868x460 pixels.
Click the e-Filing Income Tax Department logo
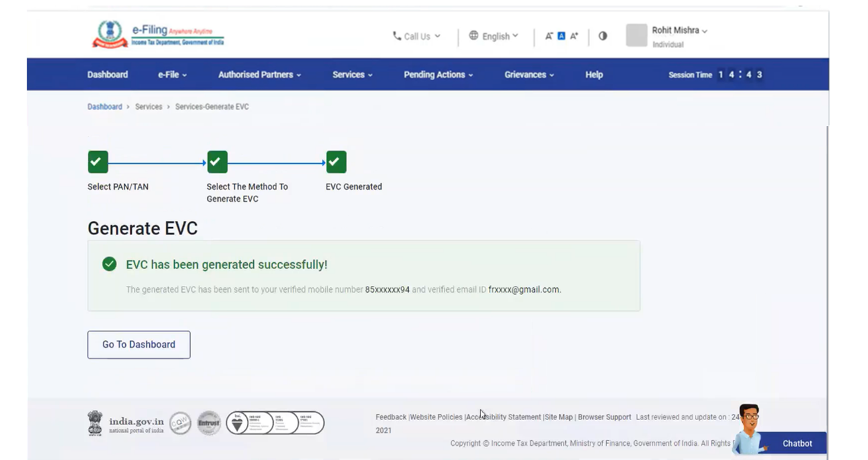pyautogui.click(x=158, y=35)
